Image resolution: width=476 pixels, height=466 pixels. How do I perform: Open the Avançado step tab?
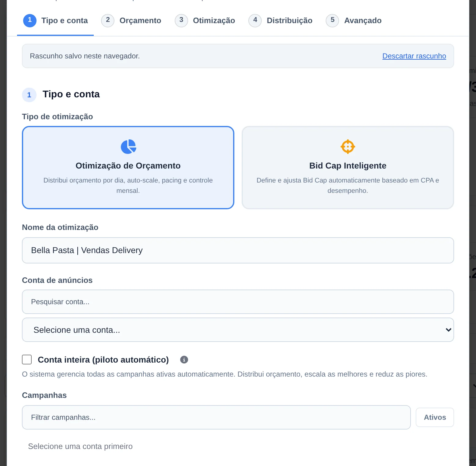click(x=354, y=21)
